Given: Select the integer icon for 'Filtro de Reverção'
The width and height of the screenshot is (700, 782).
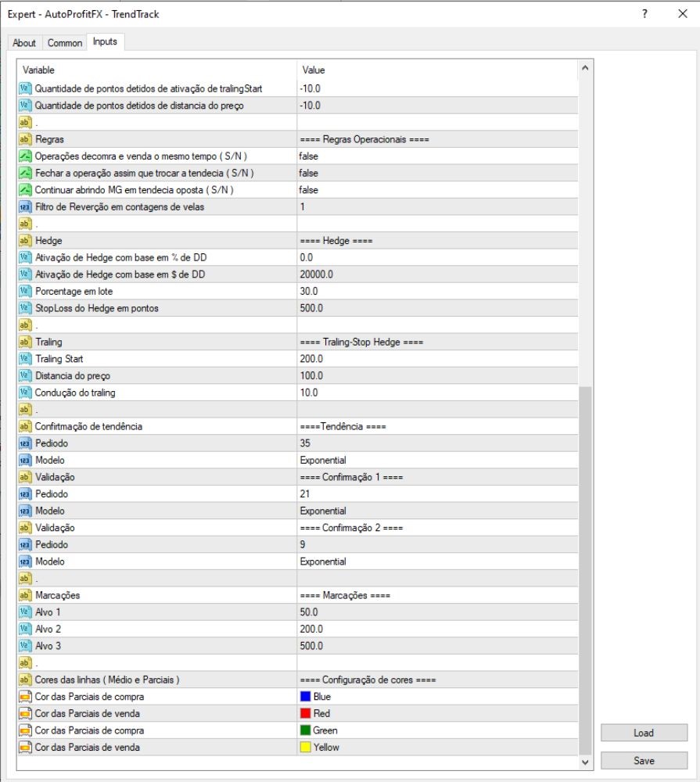Looking at the screenshot, I should coord(25,207).
